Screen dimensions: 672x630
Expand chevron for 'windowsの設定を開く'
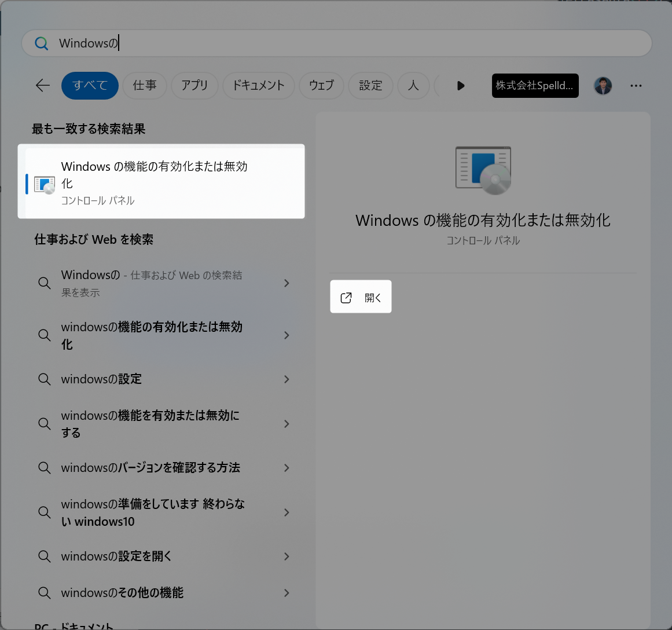(x=287, y=556)
